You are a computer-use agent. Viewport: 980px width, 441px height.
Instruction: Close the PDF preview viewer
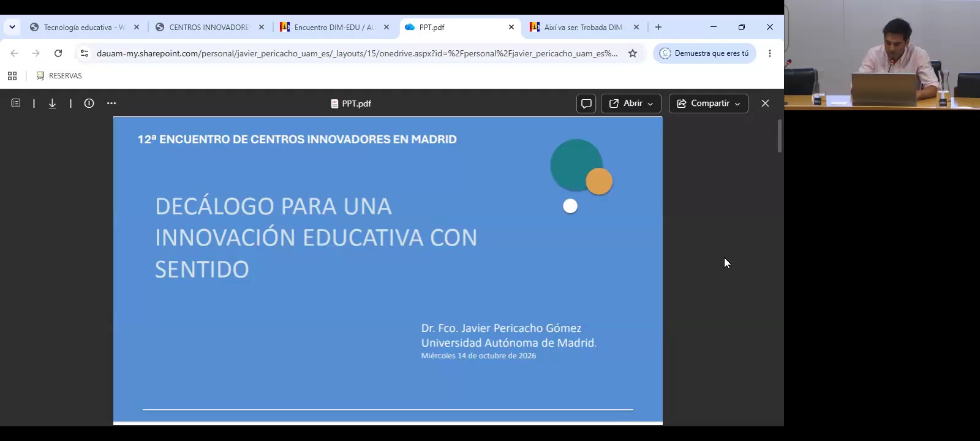coord(766,104)
